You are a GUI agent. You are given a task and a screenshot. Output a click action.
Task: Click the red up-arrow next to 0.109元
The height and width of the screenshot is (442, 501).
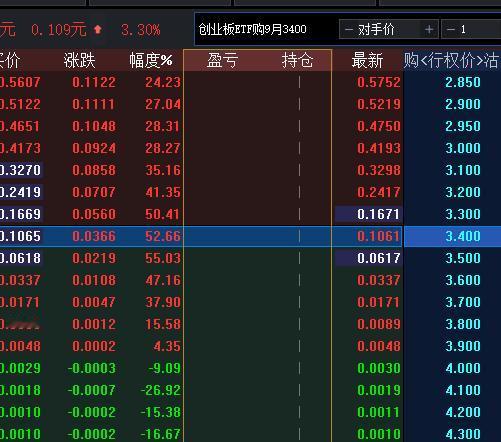[98, 30]
